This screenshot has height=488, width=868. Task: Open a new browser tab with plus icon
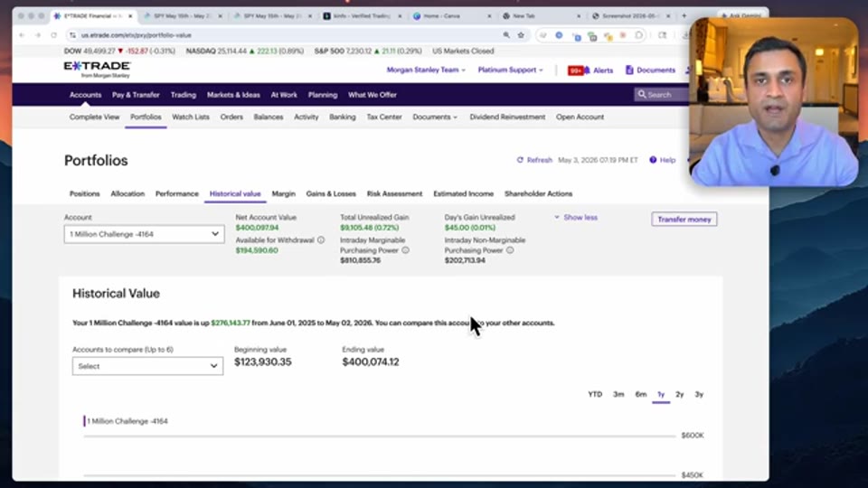pos(684,16)
